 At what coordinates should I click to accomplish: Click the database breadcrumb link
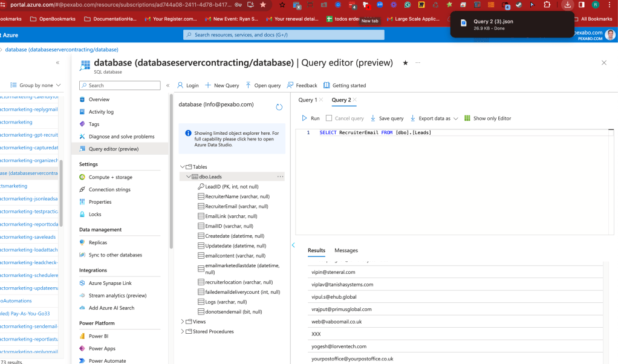62,50
